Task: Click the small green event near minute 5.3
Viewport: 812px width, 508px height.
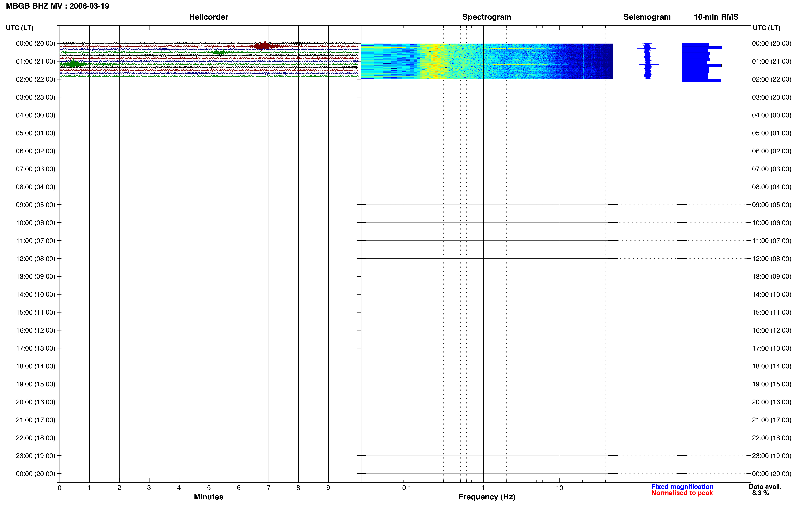Action: pos(219,52)
